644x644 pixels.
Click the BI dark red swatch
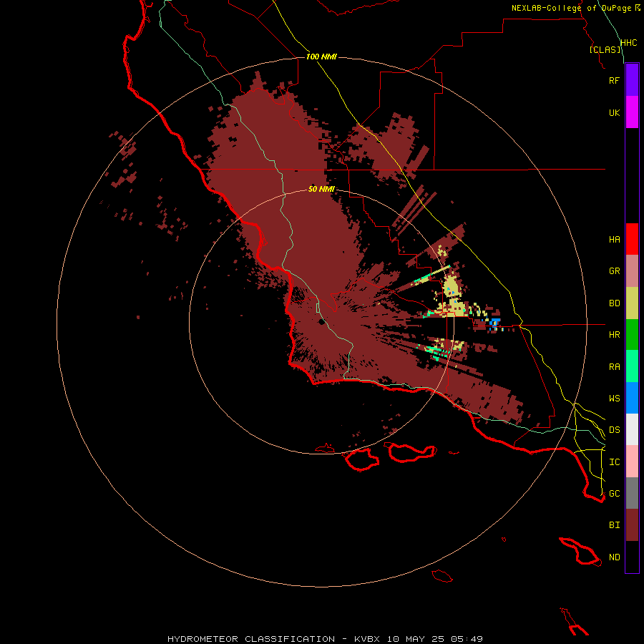click(632, 525)
